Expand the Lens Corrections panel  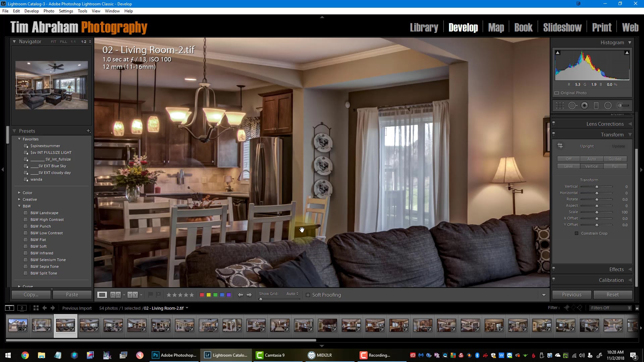coord(605,124)
